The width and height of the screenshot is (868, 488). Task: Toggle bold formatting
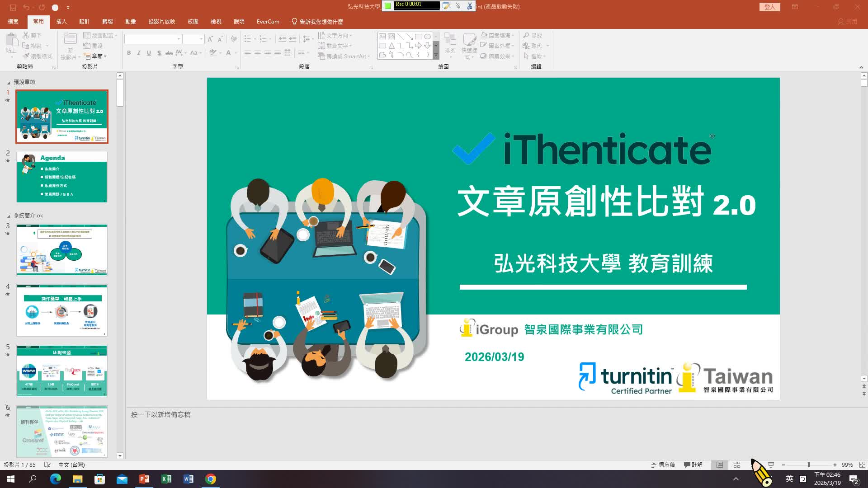point(128,53)
